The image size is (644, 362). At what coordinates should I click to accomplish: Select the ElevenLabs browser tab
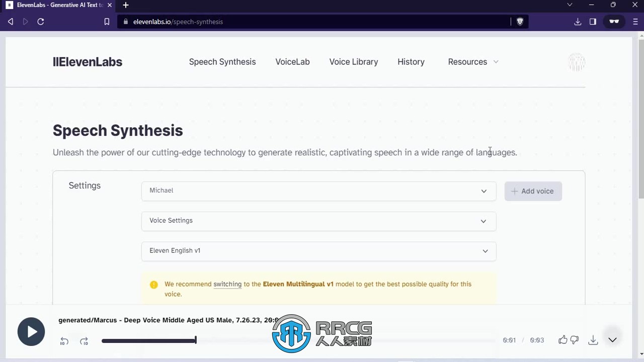(59, 5)
